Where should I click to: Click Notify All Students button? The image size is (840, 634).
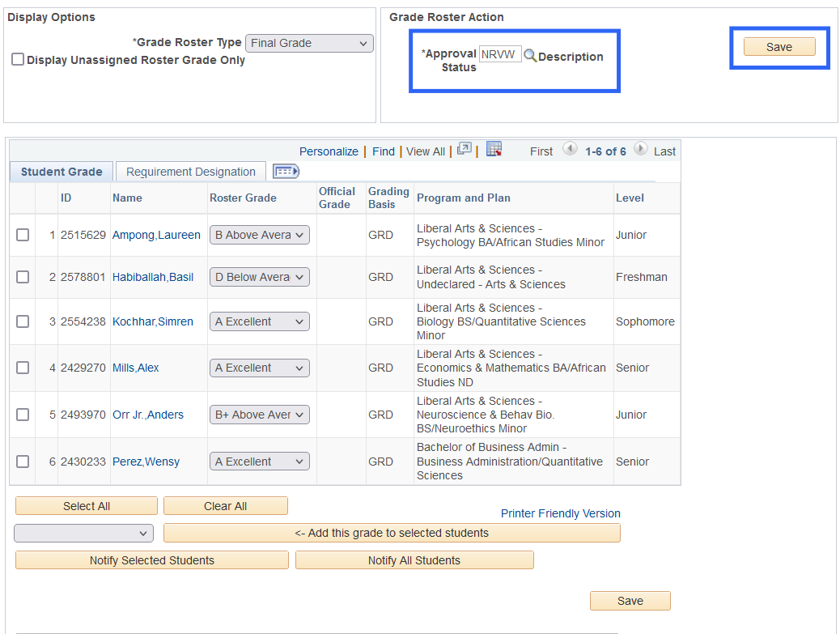[414, 560]
